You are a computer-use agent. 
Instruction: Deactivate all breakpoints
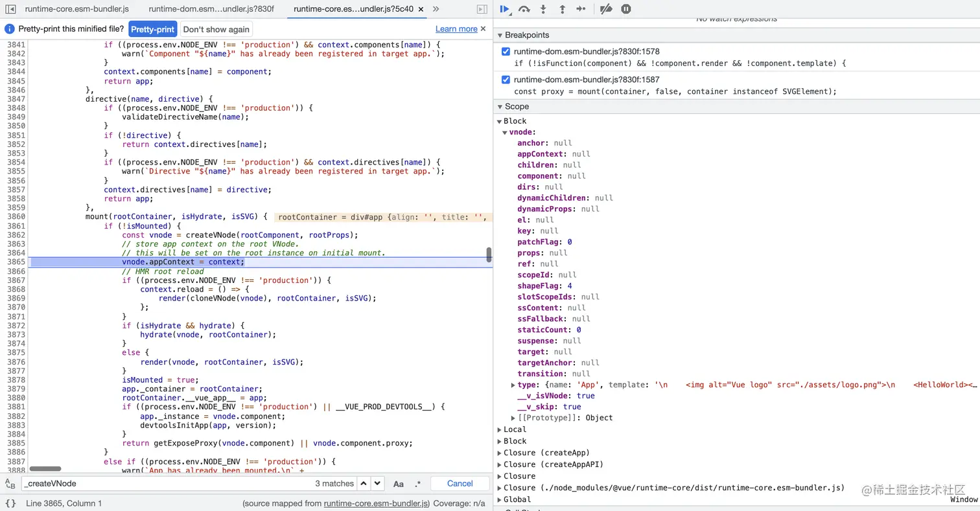(606, 9)
